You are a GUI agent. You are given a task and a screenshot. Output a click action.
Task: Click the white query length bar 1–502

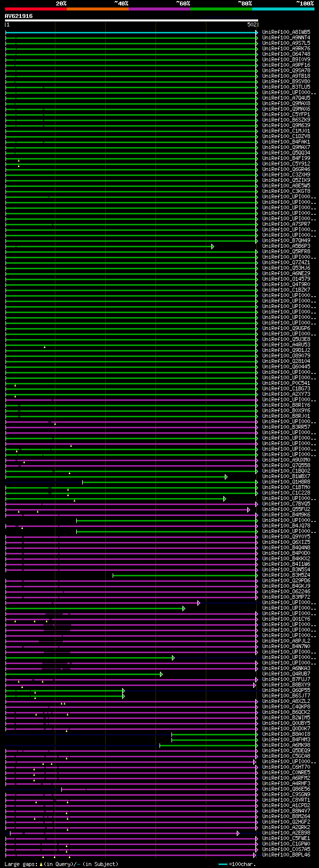[132, 21]
